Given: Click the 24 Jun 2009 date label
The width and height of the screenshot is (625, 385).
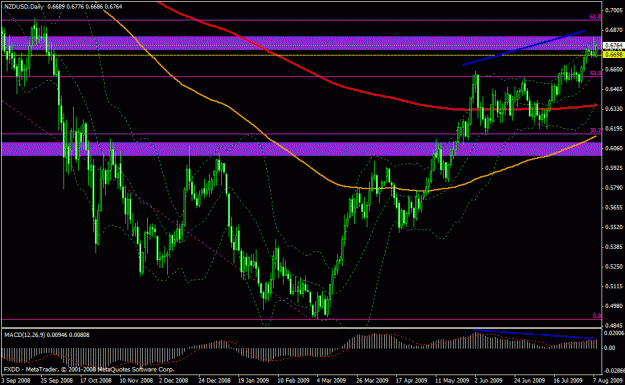Looking at the screenshot, I should pos(530,381).
